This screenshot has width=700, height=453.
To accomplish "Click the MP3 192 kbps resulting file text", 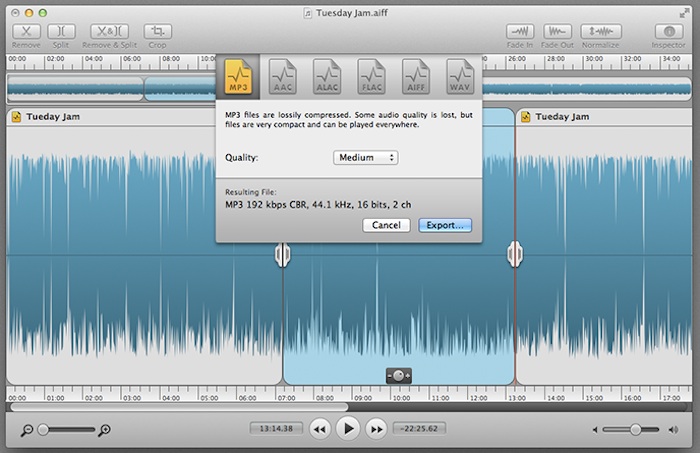I will 318,205.
